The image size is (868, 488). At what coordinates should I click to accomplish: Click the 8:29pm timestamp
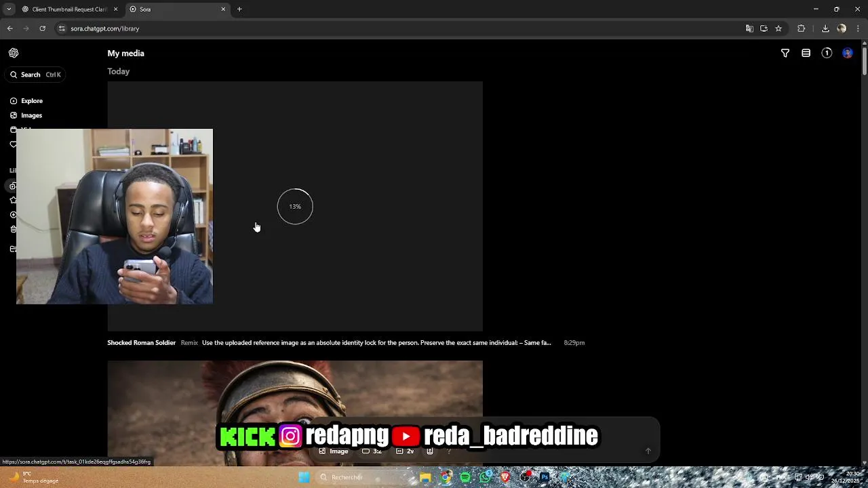click(574, 343)
